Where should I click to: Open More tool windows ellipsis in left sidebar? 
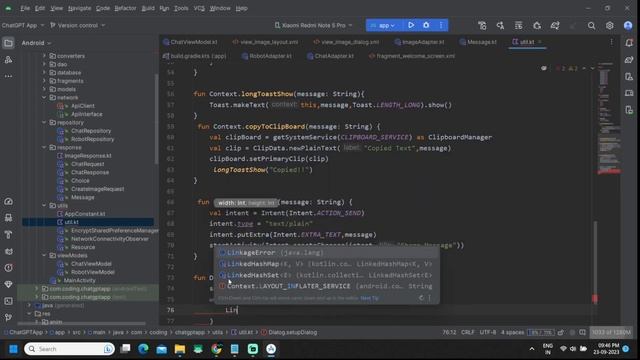click(x=8, y=76)
